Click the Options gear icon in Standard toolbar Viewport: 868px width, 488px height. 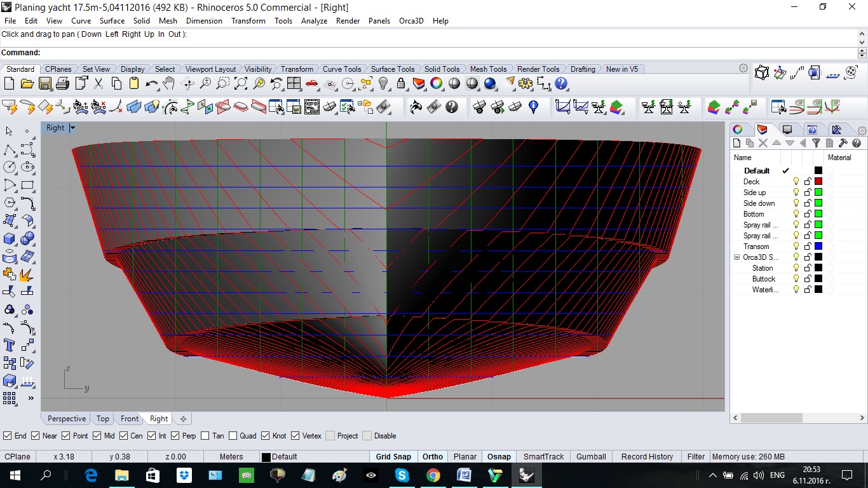tap(526, 83)
